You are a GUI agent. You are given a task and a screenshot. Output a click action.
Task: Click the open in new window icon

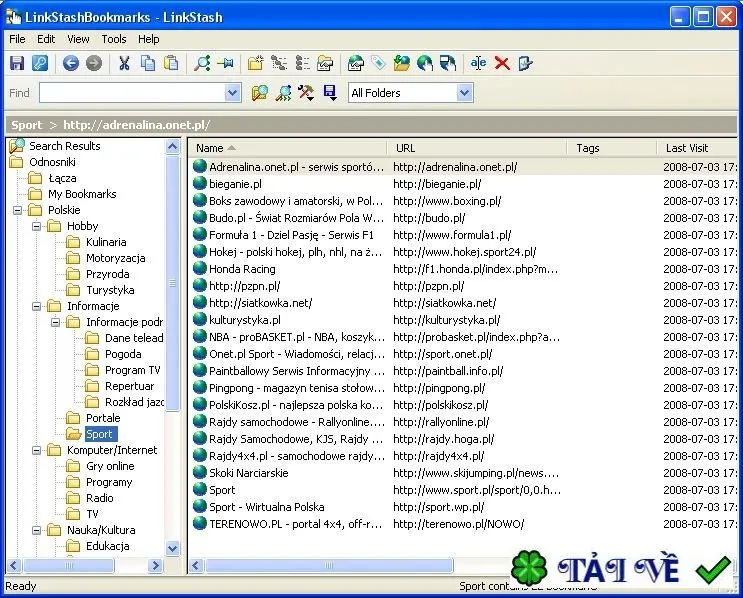[x=448, y=63]
